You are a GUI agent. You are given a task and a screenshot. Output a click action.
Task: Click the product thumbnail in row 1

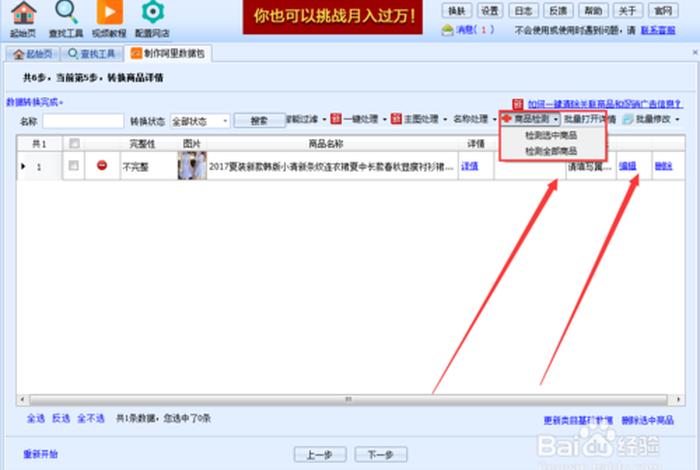tap(192, 166)
